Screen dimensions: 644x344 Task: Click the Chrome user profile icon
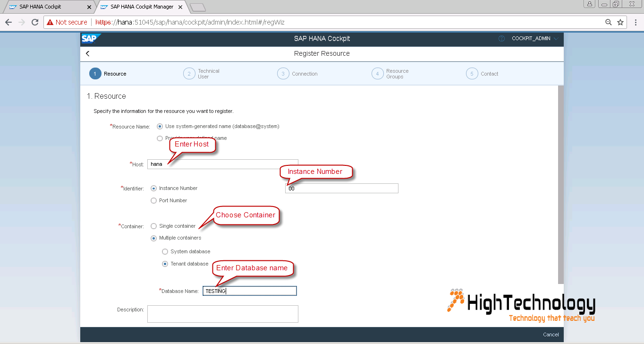590,4
